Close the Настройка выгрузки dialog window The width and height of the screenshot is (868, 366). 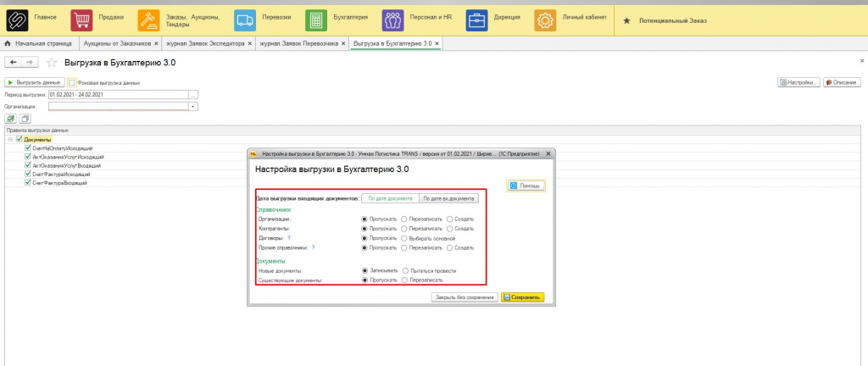tap(548, 153)
